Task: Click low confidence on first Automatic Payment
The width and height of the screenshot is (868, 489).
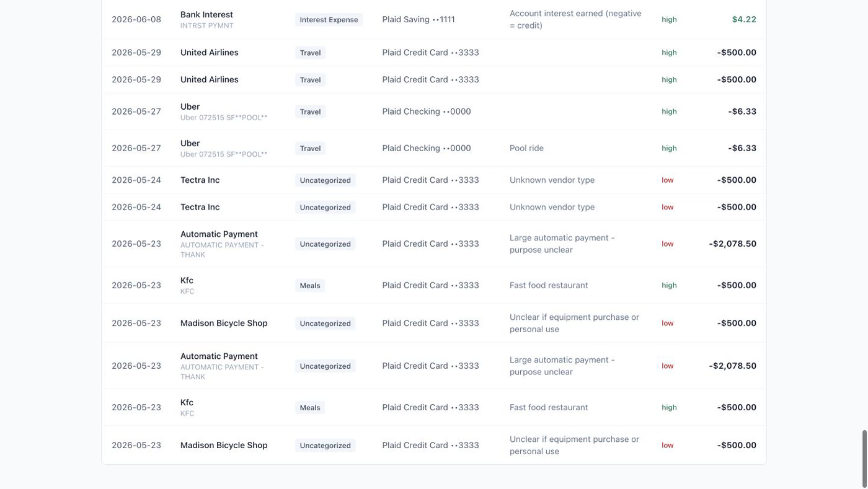Action: [x=667, y=244]
